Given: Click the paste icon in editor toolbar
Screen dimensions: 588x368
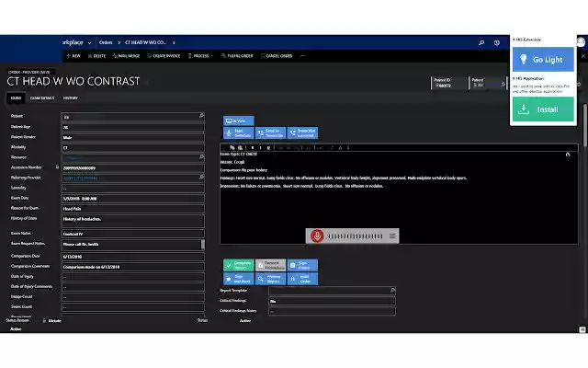Looking at the screenshot, I should (x=241, y=147).
